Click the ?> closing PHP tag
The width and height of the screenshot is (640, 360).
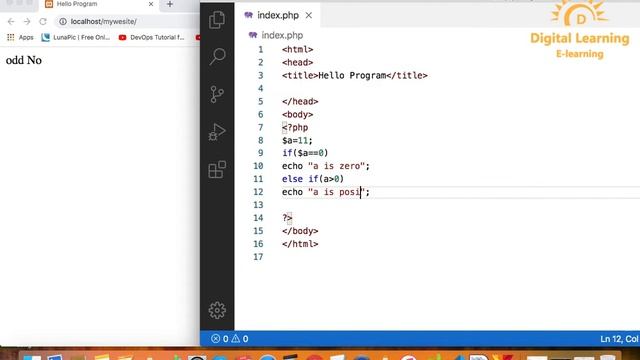(x=287, y=218)
